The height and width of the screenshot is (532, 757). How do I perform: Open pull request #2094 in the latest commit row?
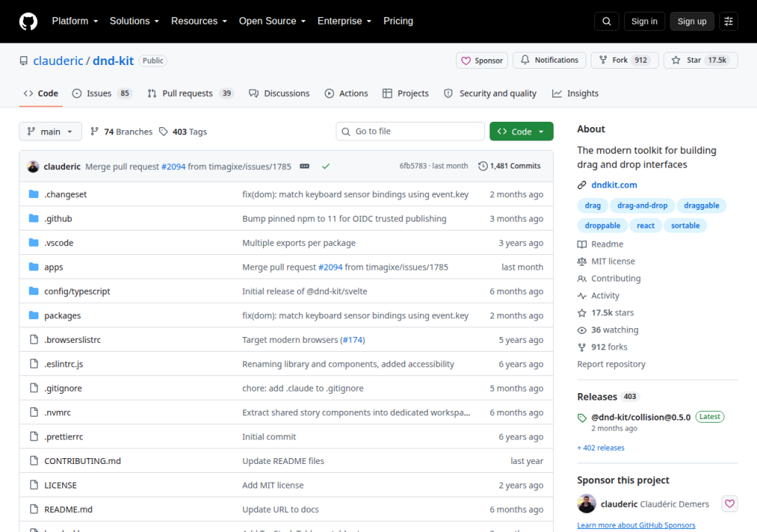coord(173,166)
